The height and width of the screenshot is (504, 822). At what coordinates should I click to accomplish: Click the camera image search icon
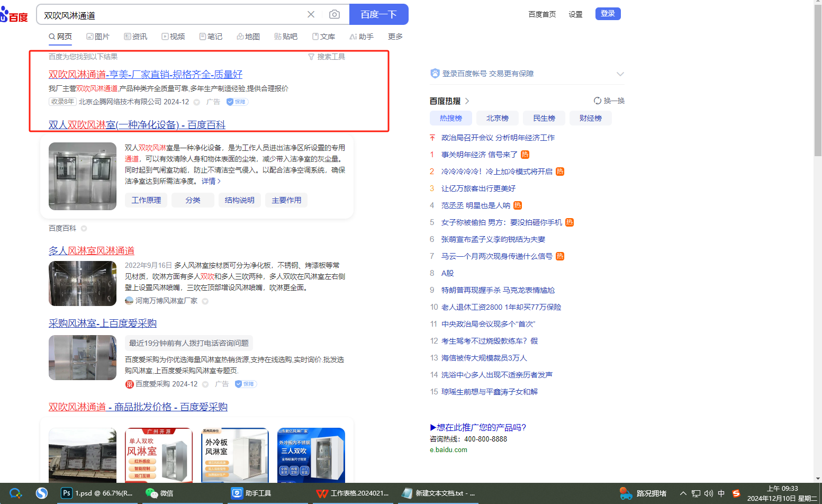(x=334, y=14)
